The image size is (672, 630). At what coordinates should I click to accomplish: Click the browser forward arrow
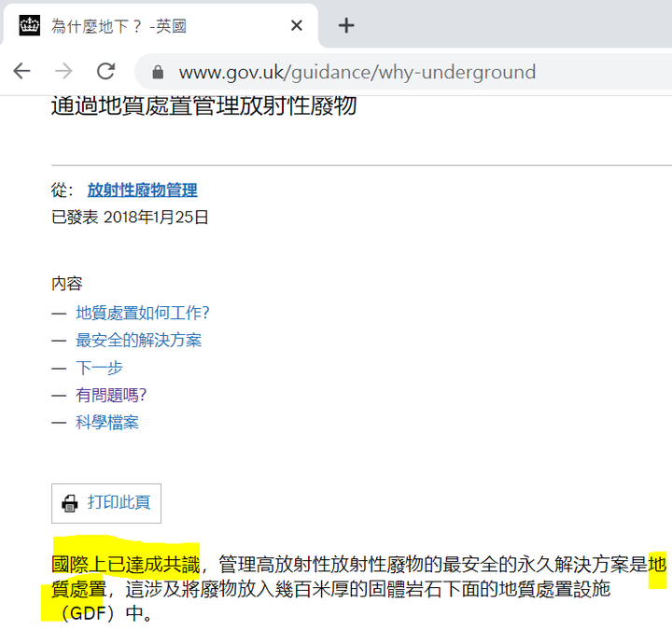[x=63, y=71]
